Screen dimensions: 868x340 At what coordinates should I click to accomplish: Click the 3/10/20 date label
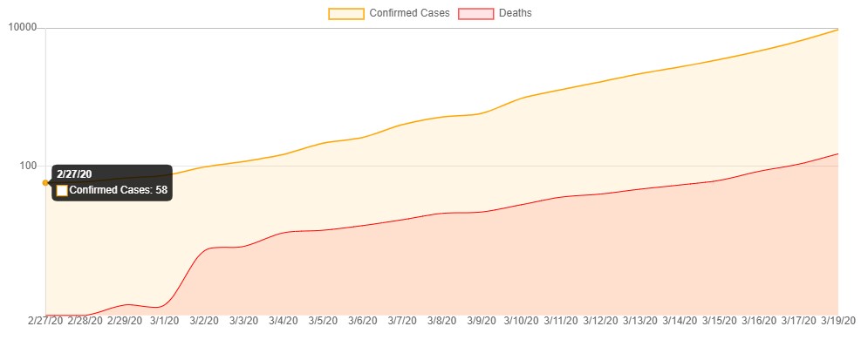click(x=521, y=321)
